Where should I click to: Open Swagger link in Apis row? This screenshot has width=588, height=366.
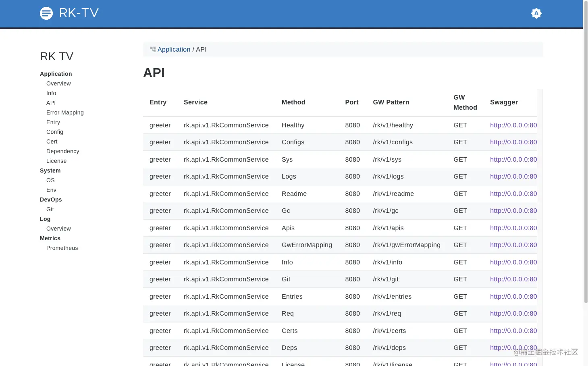(513, 228)
